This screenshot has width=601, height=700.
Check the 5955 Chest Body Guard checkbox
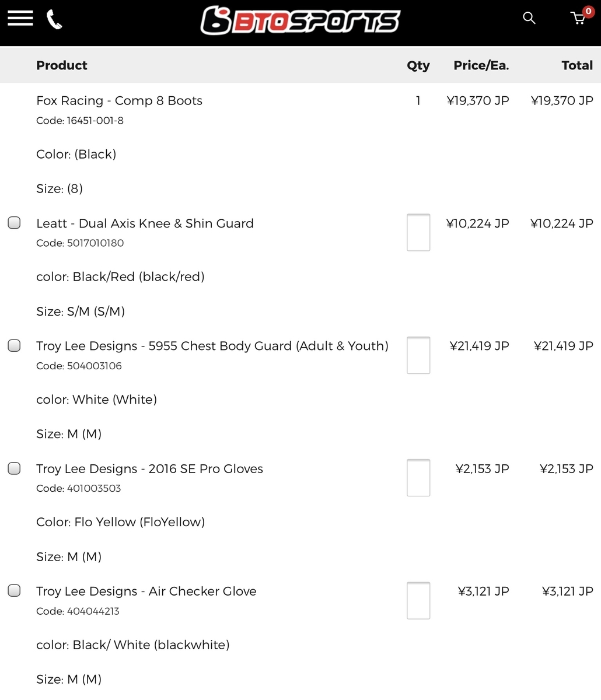click(14, 345)
